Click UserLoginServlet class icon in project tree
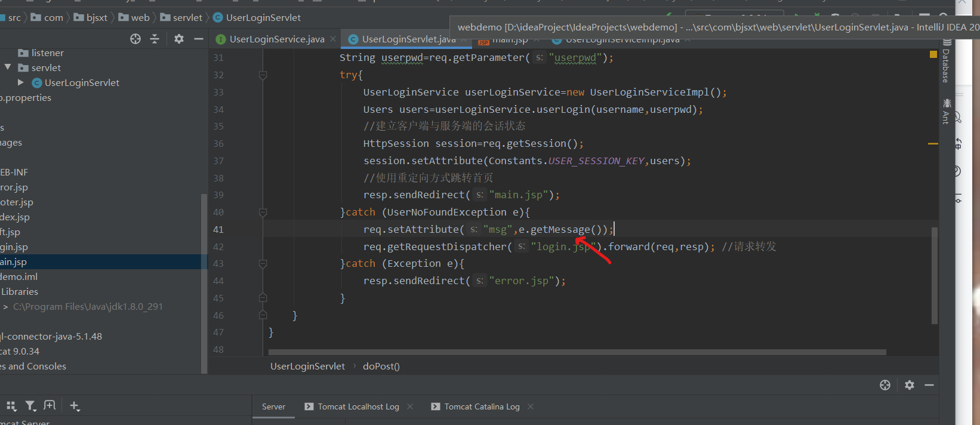Viewport: 980px width, 425px height. [37, 83]
